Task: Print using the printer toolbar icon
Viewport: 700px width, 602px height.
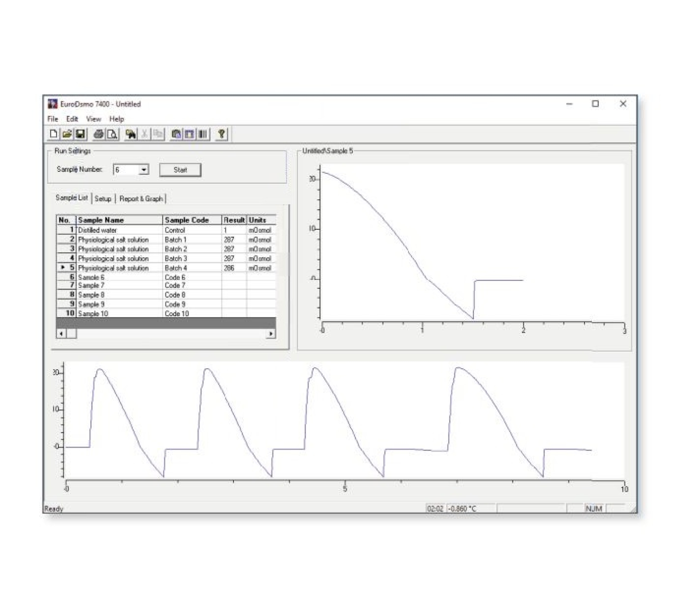Action: 98,134
